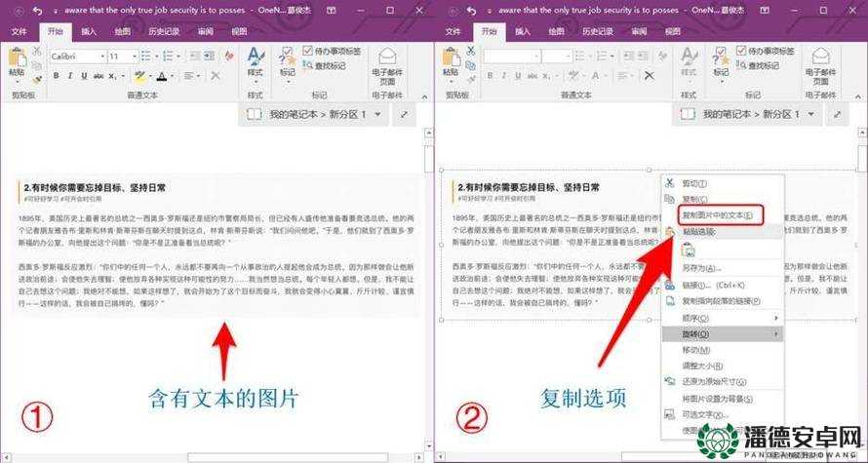Switch to the Insert (插入) tab in the left window
This screenshot has width=868, height=463.
(x=89, y=32)
